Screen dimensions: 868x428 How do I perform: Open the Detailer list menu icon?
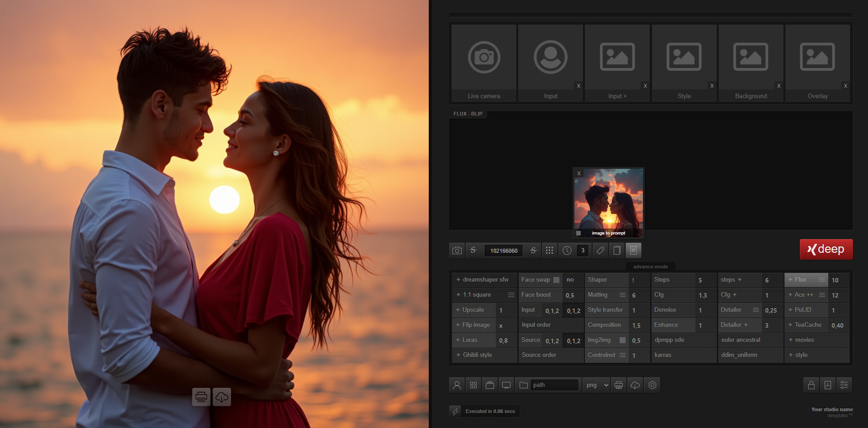click(756, 310)
